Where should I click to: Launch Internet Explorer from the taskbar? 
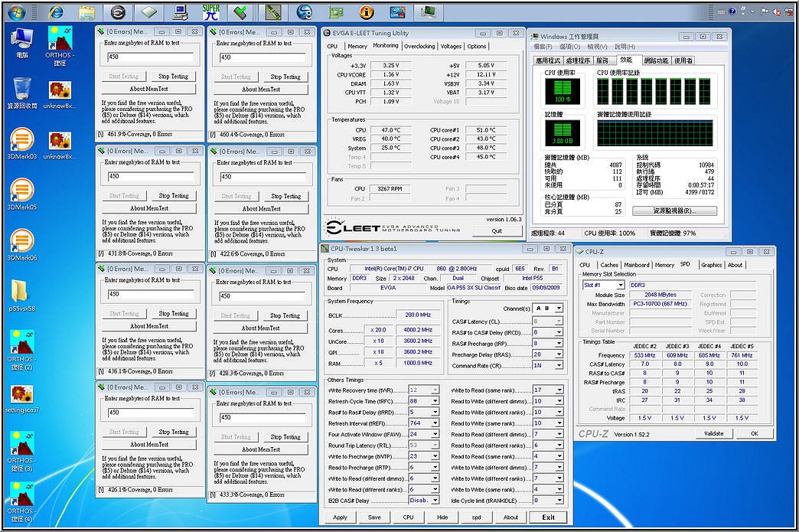(56, 11)
